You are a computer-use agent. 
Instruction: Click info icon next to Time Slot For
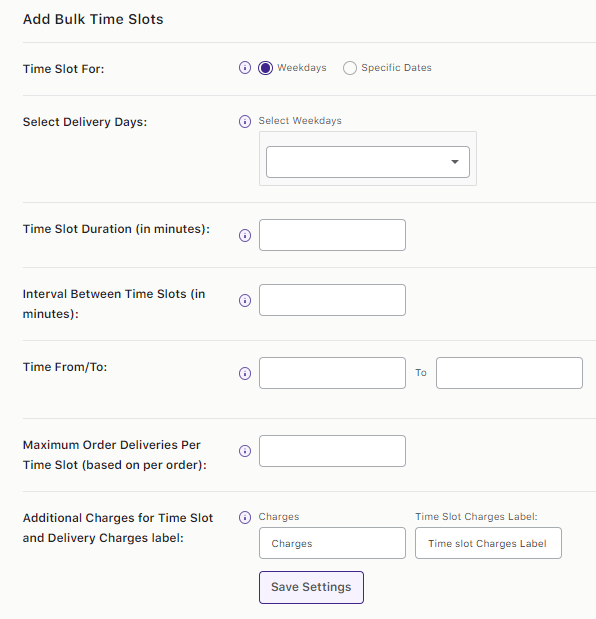(245, 68)
